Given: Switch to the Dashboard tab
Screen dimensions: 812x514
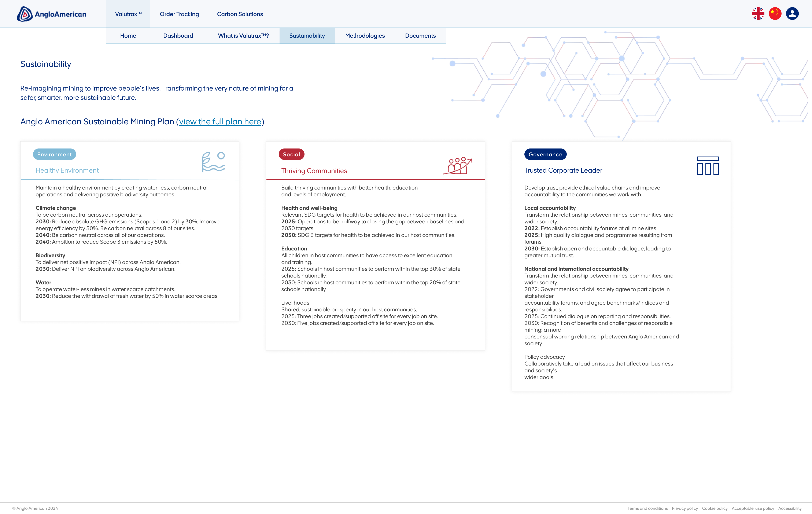Looking at the screenshot, I should 178,36.
